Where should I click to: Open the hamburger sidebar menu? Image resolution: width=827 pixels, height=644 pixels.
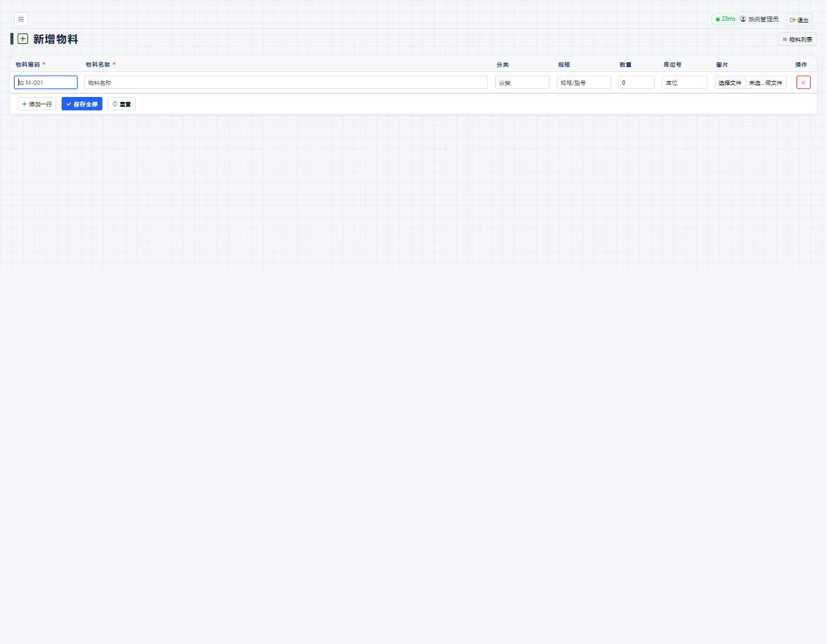(x=21, y=19)
